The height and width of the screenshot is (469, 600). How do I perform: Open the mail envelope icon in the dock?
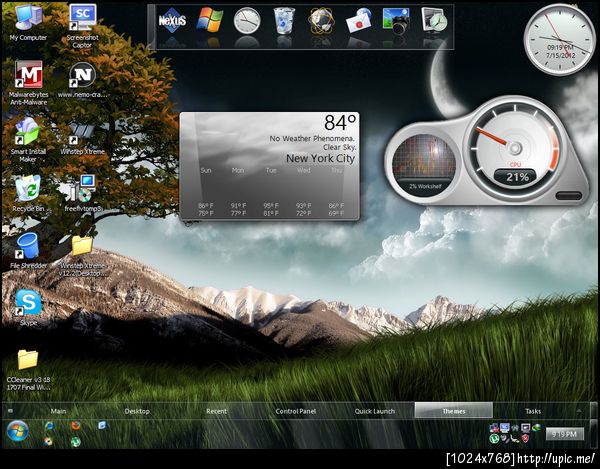pos(359,21)
